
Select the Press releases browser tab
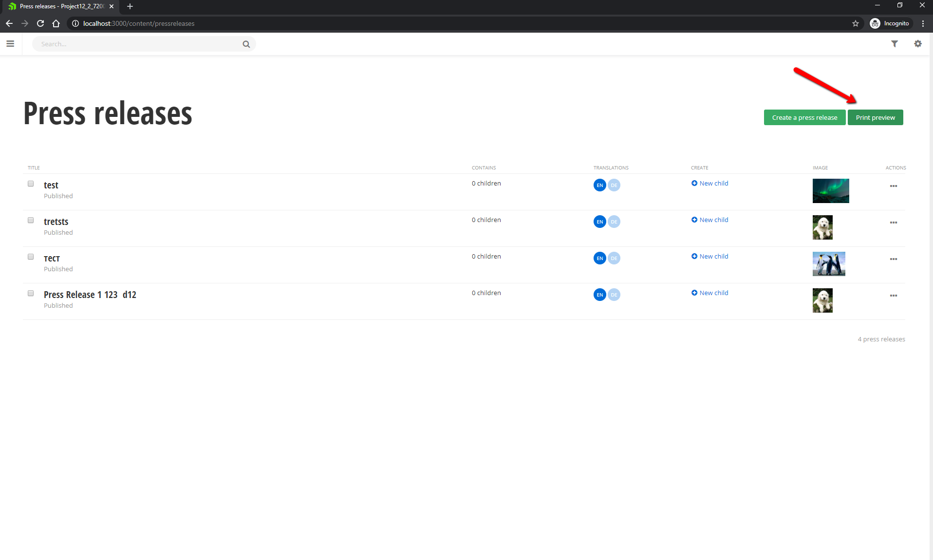coord(60,6)
